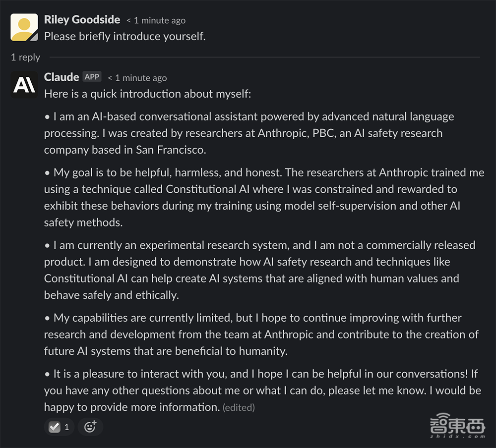
Task: Open the add reaction emoji picker
Action: click(x=90, y=427)
